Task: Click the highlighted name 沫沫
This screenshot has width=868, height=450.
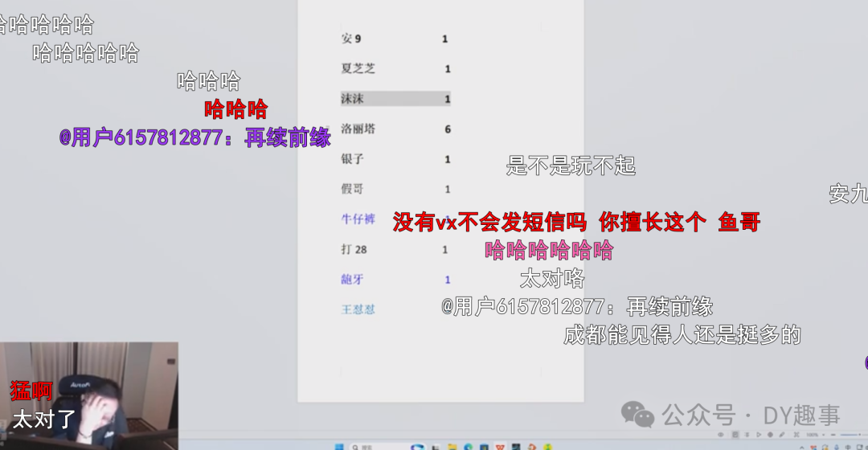Action: tap(352, 99)
